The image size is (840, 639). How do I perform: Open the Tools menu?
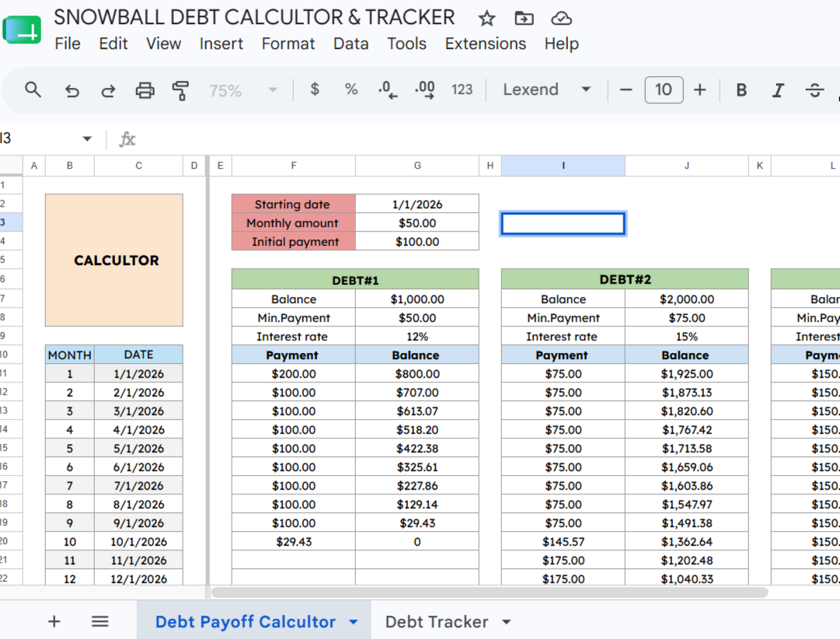point(406,44)
